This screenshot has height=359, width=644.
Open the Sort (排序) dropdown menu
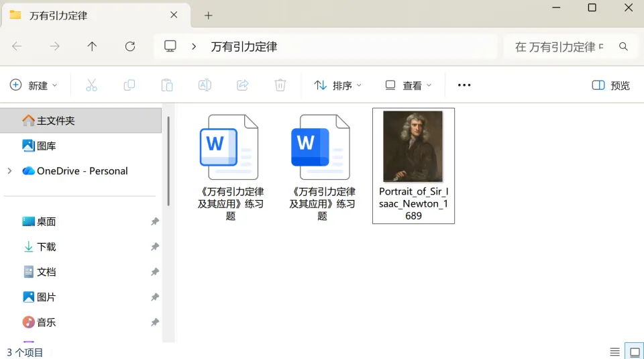[338, 85]
